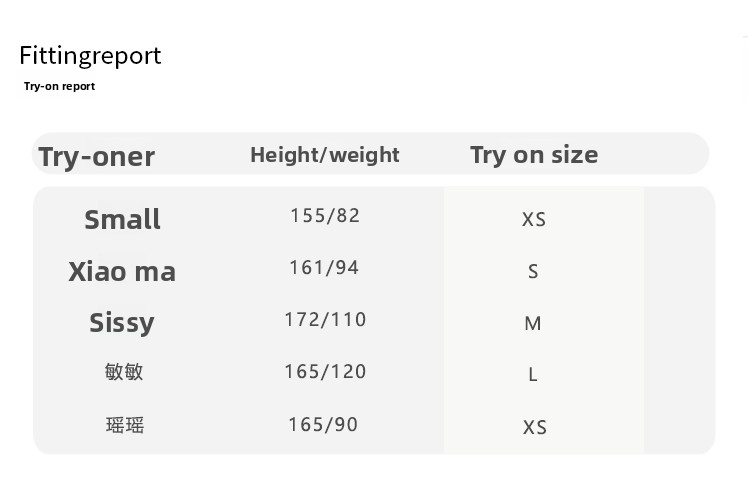This screenshot has height=503, width=750.
Task: Select the Height/weight column header
Action: pyautogui.click(x=324, y=155)
